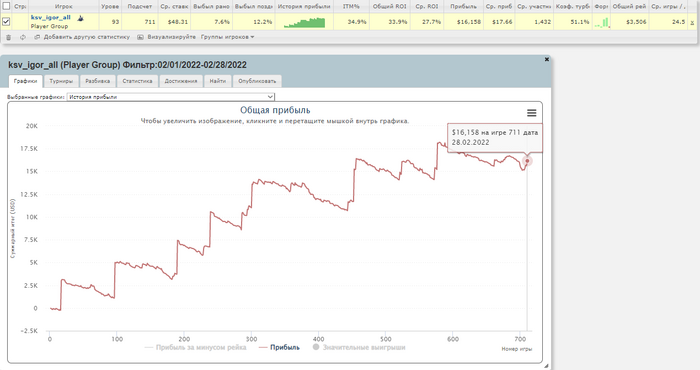Viewport: 700px width, 370px height.
Task: Click the green profit history sparkline
Action: [x=304, y=23]
